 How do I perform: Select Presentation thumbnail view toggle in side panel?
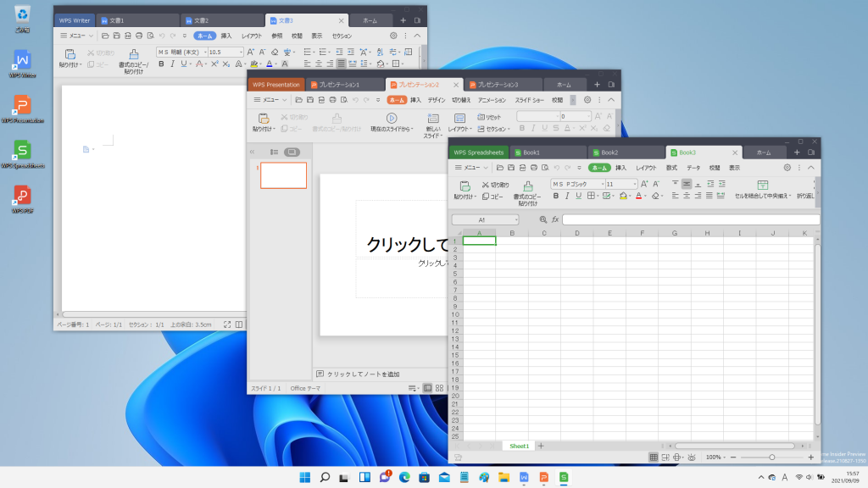292,152
